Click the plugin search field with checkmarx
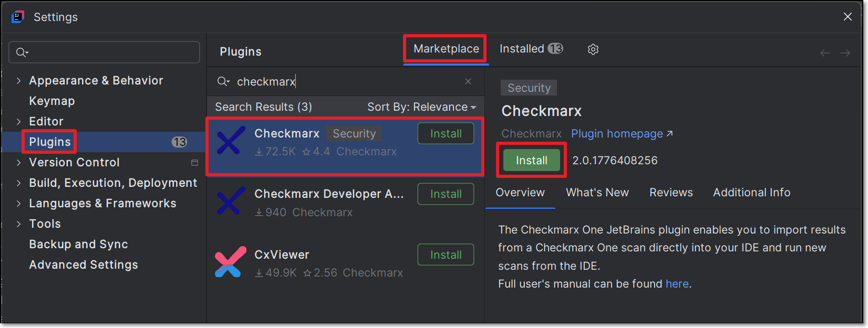The image size is (868, 328). point(344,81)
